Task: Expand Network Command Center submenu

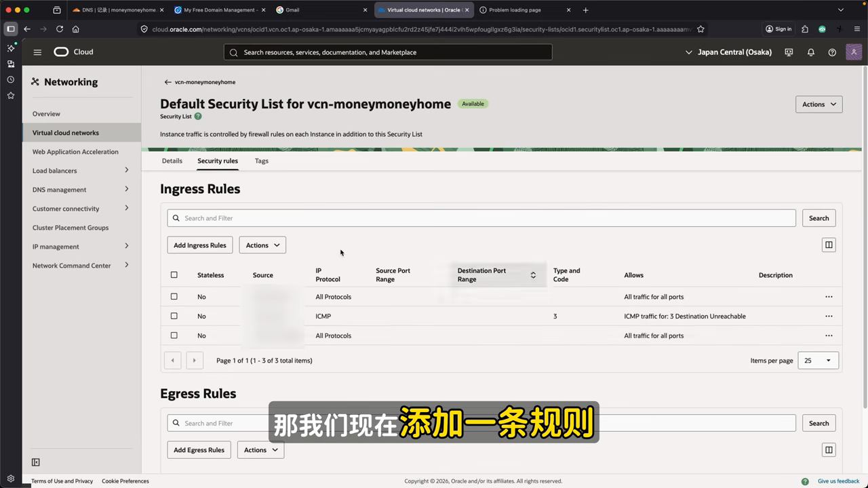Action: click(126, 265)
